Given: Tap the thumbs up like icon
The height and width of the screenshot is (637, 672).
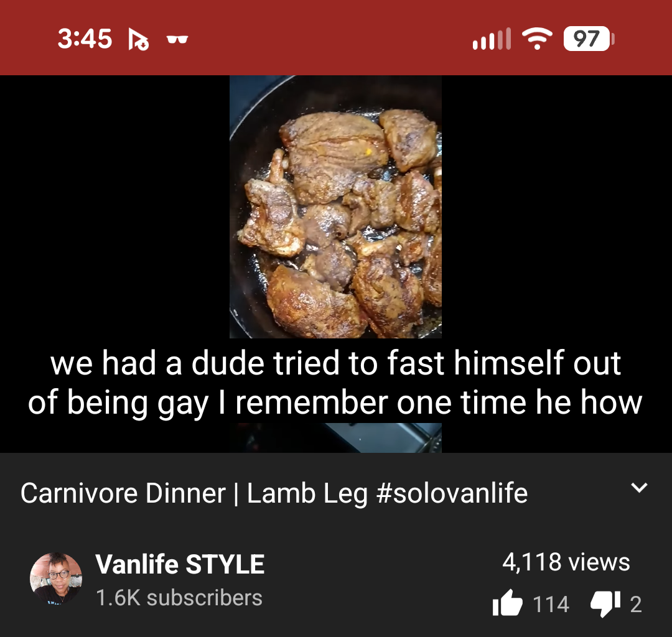Looking at the screenshot, I should click(x=508, y=603).
